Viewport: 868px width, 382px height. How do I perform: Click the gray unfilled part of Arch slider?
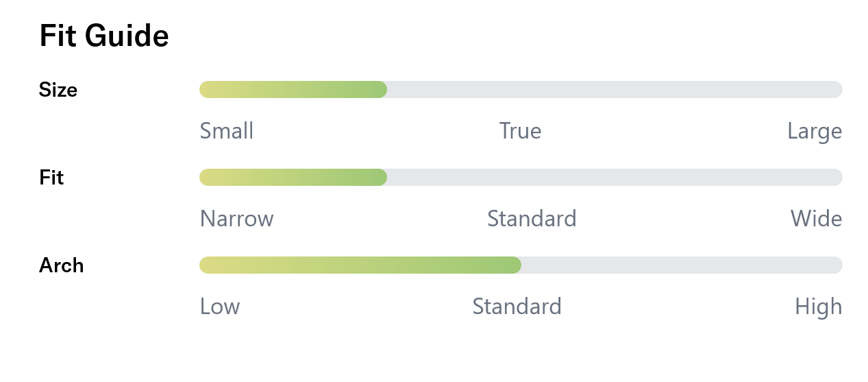point(681,265)
